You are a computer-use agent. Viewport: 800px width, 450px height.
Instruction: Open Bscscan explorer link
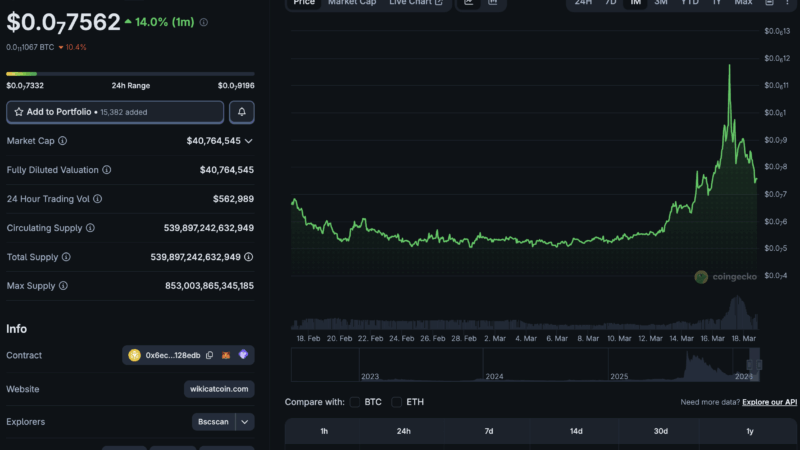coord(213,422)
